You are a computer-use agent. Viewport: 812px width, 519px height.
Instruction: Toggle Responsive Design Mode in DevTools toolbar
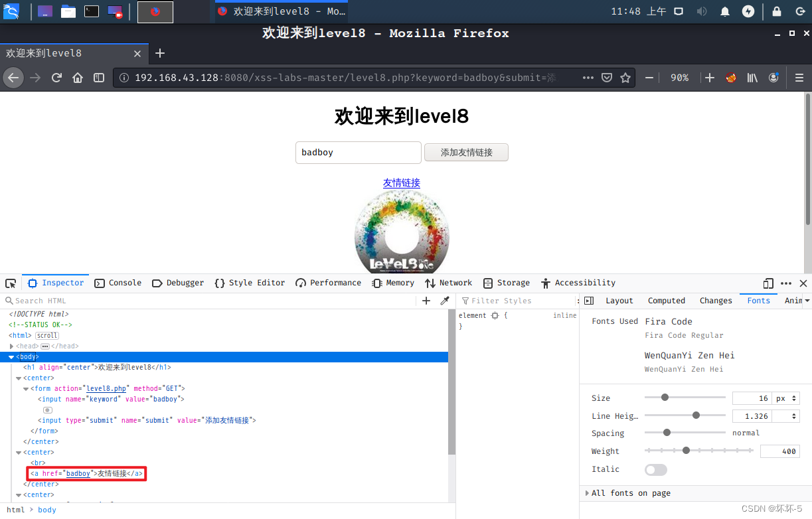point(767,283)
